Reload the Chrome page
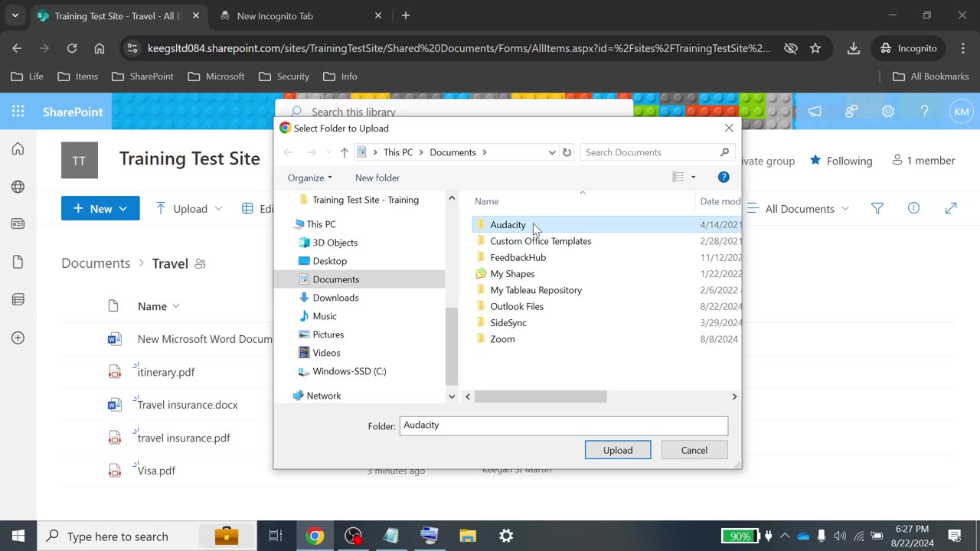Viewport: 980px width, 551px height. (x=72, y=48)
